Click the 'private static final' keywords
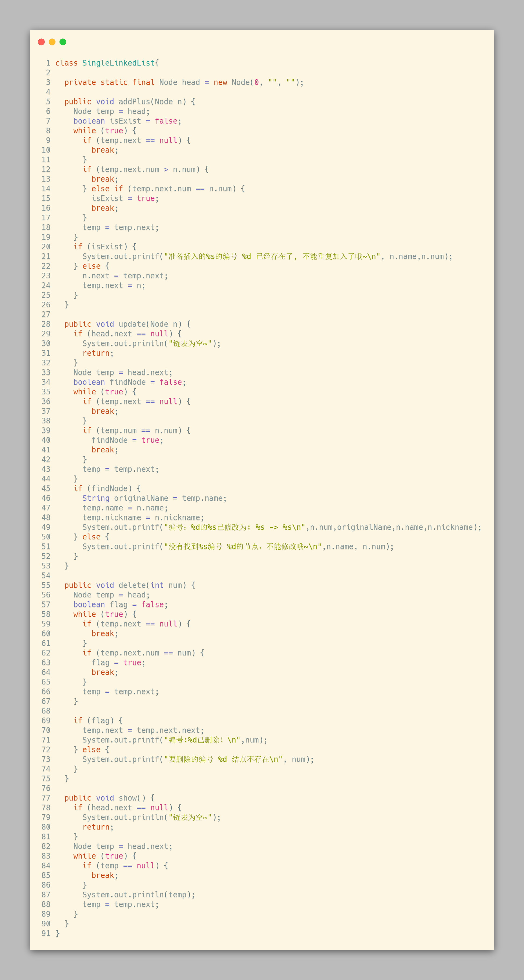The width and height of the screenshot is (524, 980). tap(109, 82)
